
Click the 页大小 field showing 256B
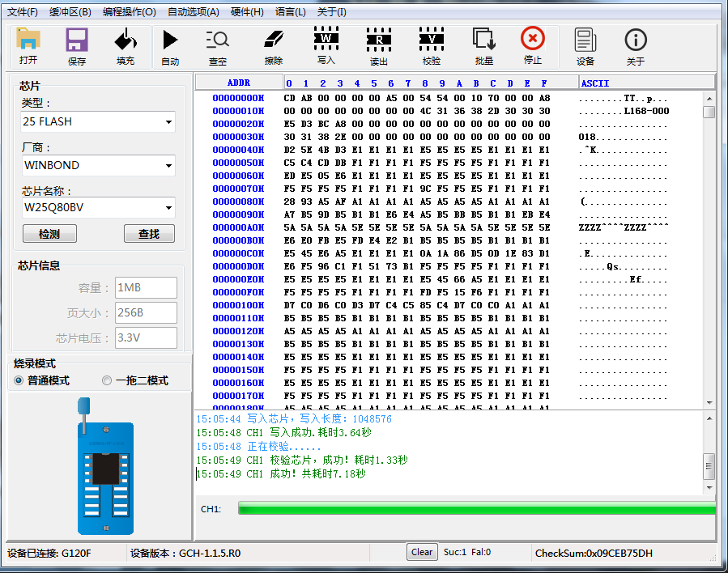pyautogui.click(x=146, y=312)
